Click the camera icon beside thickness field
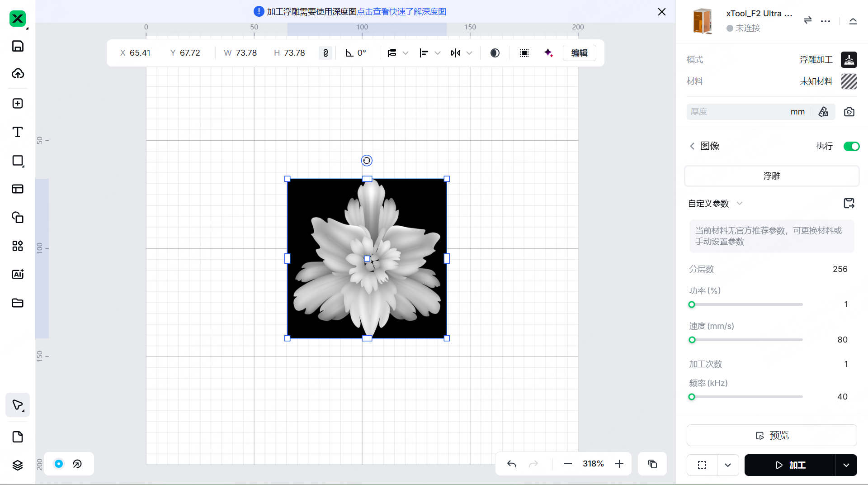 [849, 112]
